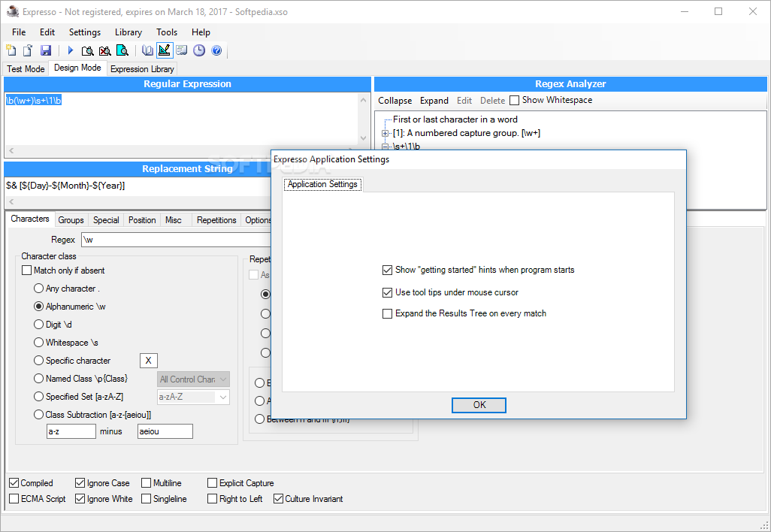Open the Help menu

(201, 32)
